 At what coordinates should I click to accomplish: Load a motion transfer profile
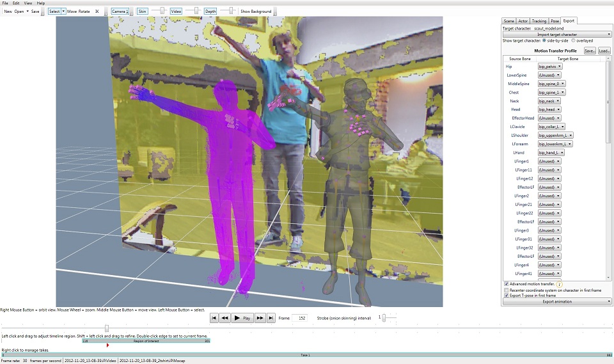click(604, 51)
